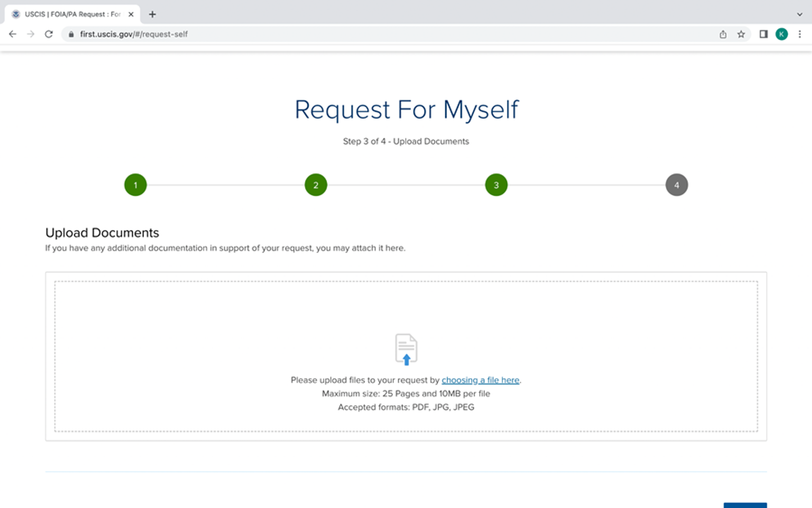Jump to step 4 circle
The width and height of the screenshot is (812, 508).
677,185
